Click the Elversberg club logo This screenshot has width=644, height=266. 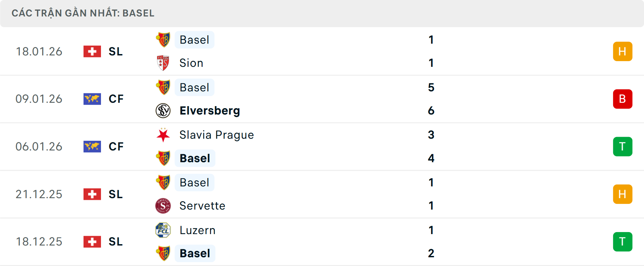(163, 110)
